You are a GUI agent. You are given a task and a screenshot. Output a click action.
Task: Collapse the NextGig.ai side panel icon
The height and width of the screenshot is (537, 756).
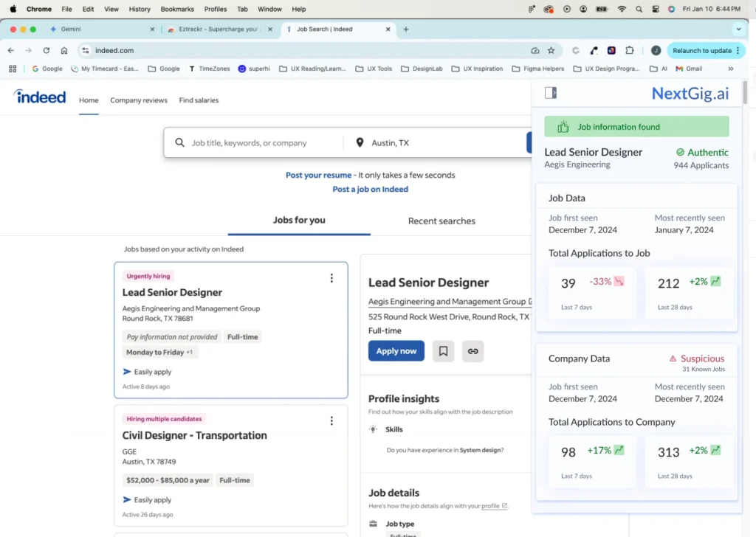[x=551, y=92]
